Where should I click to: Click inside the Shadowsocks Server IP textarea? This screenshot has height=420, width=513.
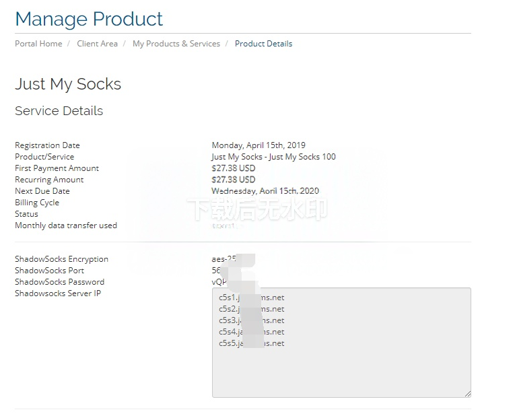click(341, 343)
